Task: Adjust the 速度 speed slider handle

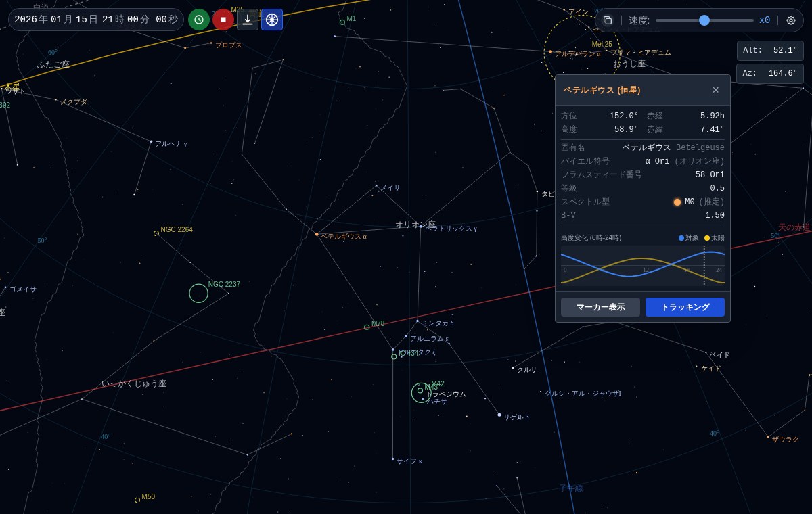Action: [704, 20]
